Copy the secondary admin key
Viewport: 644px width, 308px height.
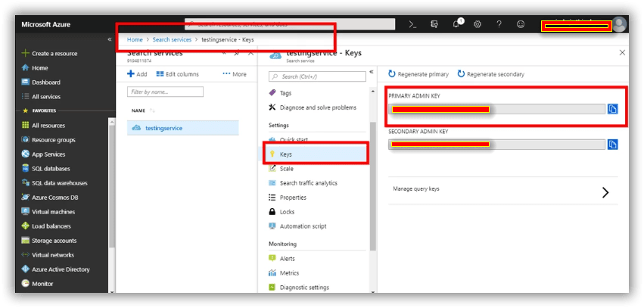[612, 145]
